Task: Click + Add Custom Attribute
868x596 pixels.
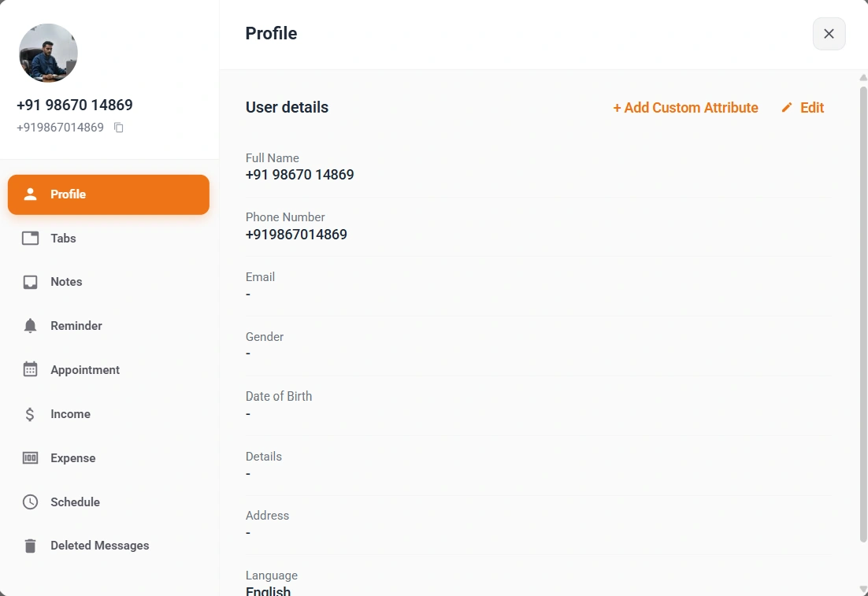Action: coord(685,107)
